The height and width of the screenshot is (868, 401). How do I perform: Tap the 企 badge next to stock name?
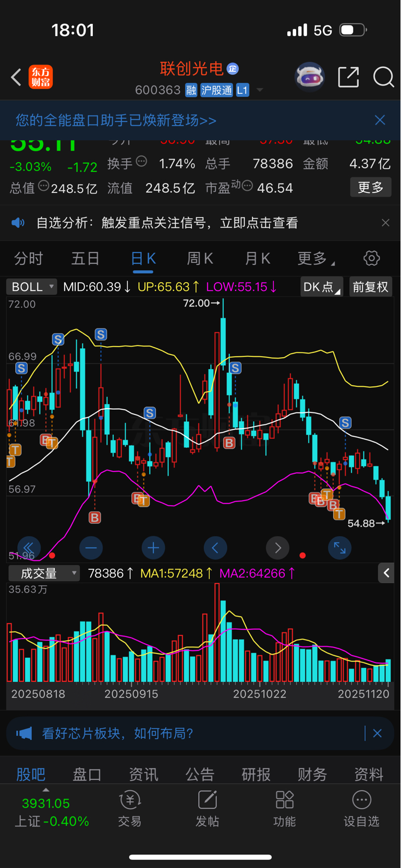coord(233,68)
